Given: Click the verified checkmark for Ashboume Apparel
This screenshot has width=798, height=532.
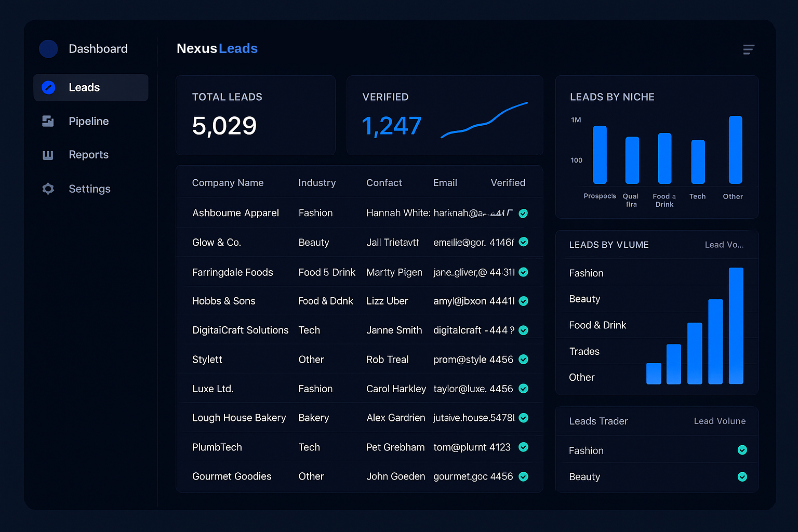Looking at the screenshot, I should click(523, 213).
